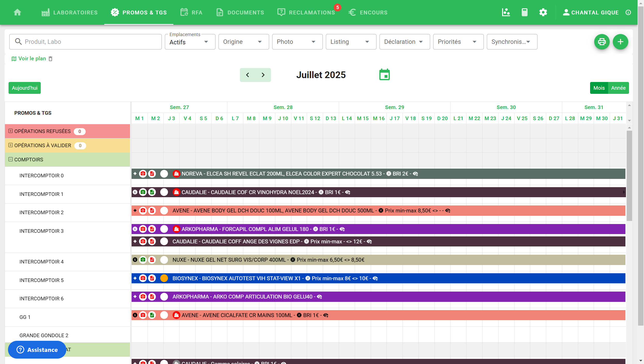Open the DOCUMENTS tab

point(240,12)
